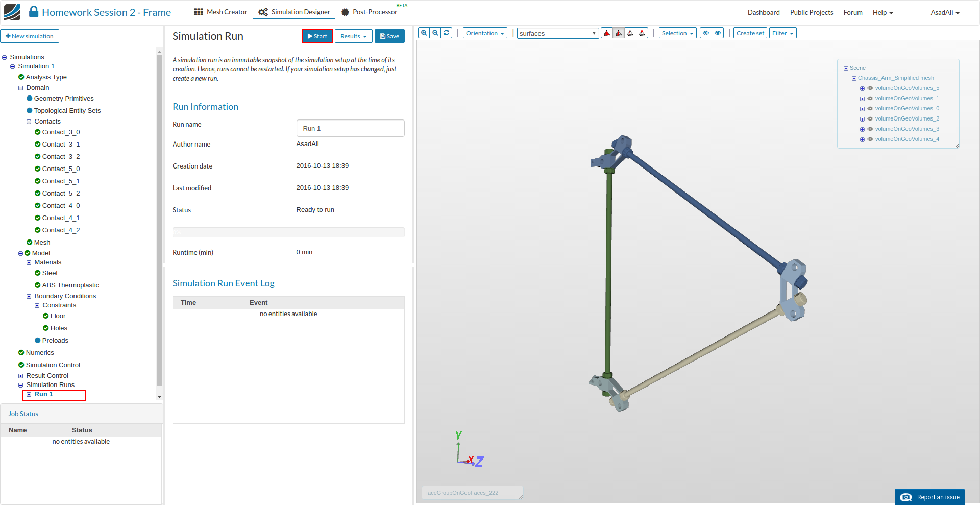Click the green check beside ABS Thermoplastic
The height and width of the screenshot is (505, 980).
point(37,285)
